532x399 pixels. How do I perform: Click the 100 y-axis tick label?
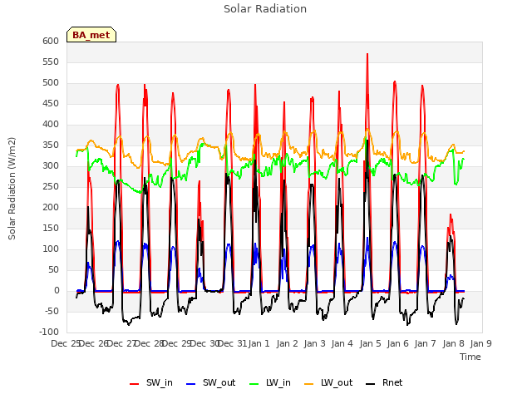(x=51, y=249)
